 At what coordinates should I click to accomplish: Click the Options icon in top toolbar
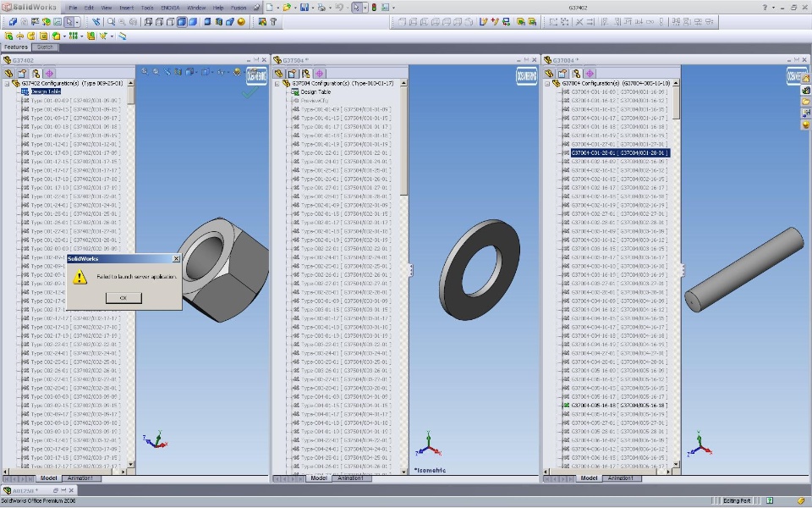(x=386, y=8)
